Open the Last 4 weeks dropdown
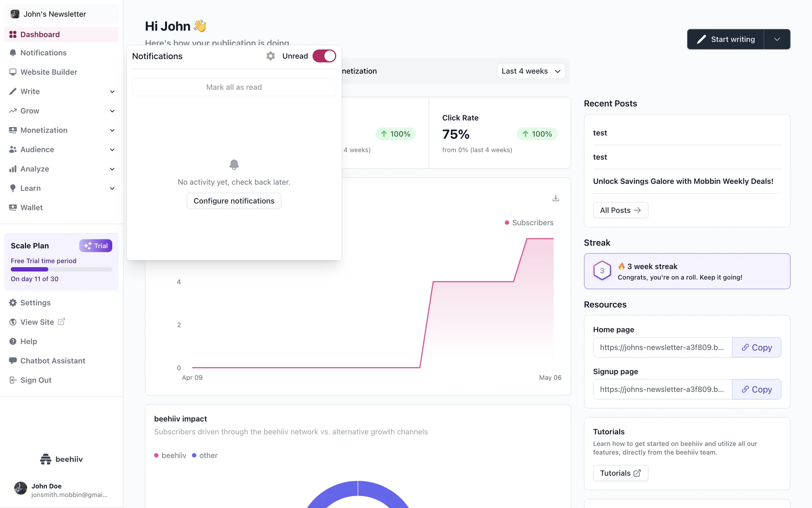Screen dimensions: 812x508 [x=531, y=71]
